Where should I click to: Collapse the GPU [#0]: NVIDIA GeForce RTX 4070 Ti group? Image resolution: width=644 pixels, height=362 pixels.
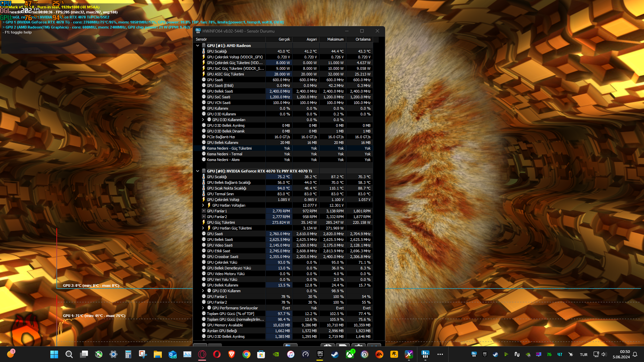pyautogui.click(x=197, y=171)
